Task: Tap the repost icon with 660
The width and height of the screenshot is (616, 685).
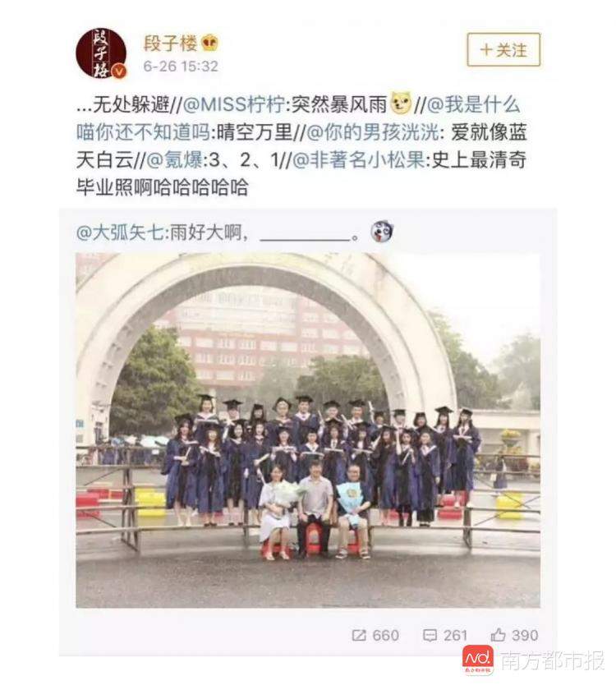Action: [x=375, y=635]
